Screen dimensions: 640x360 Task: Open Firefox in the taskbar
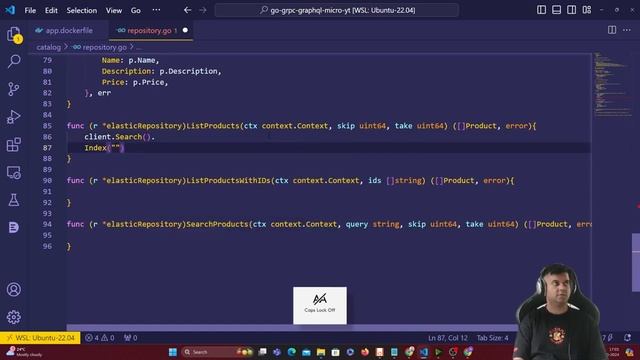click(x=365, y=352)
